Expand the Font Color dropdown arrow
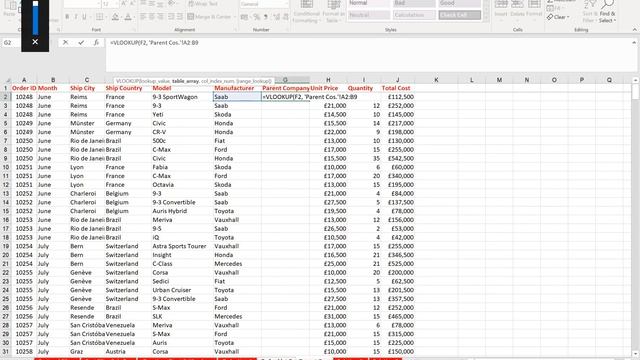 pos(134,17)
